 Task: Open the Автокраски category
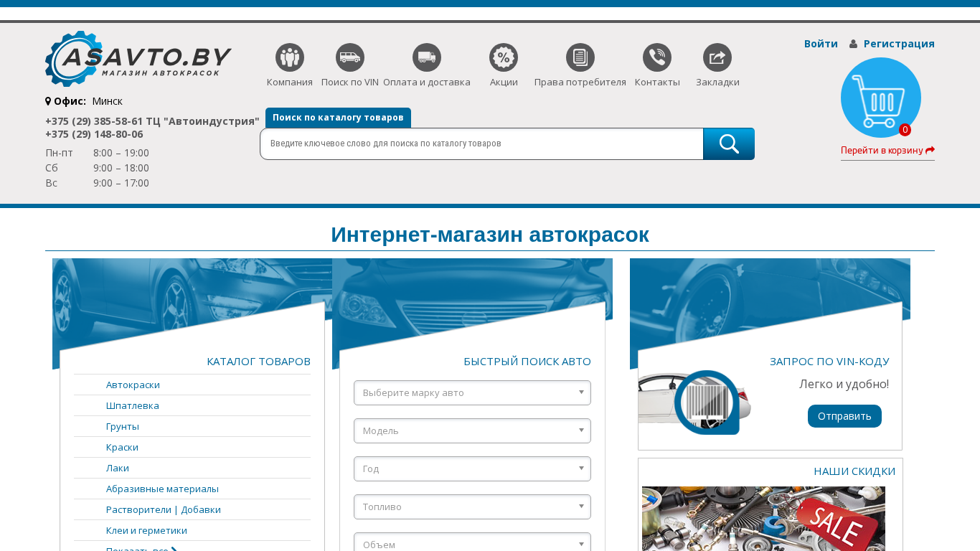coord(133,385)
